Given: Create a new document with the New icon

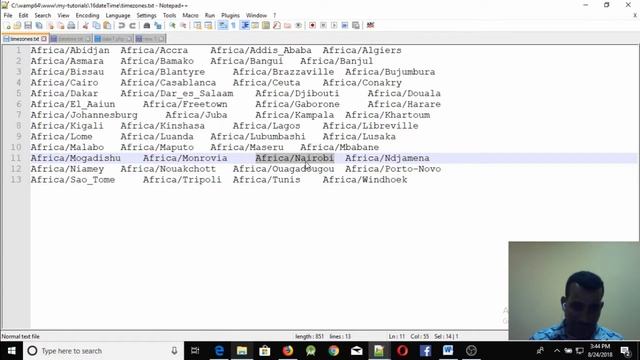Looking at the screenshot, I should pos(8,26).
